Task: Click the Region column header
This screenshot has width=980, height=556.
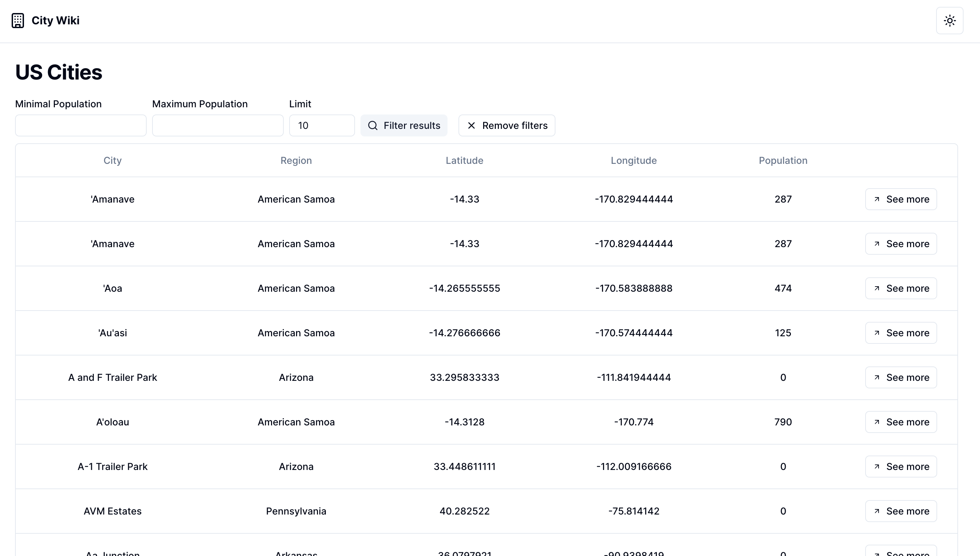Action: coord(296,160)
